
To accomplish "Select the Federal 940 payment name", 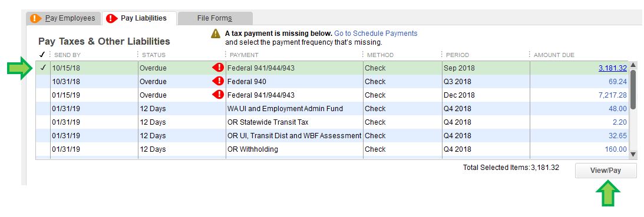I will pos(246,82).
